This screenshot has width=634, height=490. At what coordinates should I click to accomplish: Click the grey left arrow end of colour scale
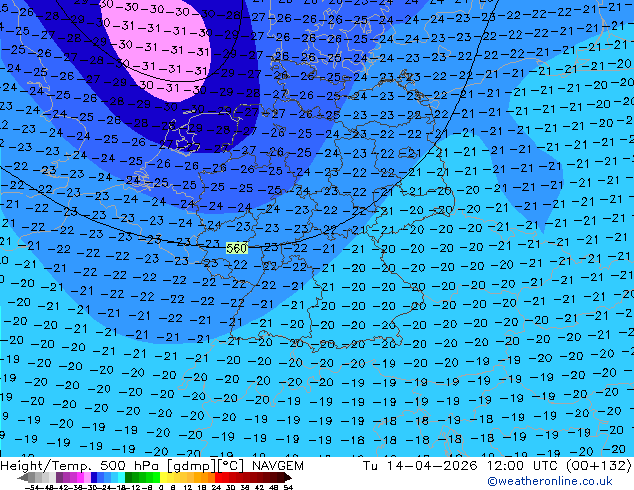click(23, 478)
